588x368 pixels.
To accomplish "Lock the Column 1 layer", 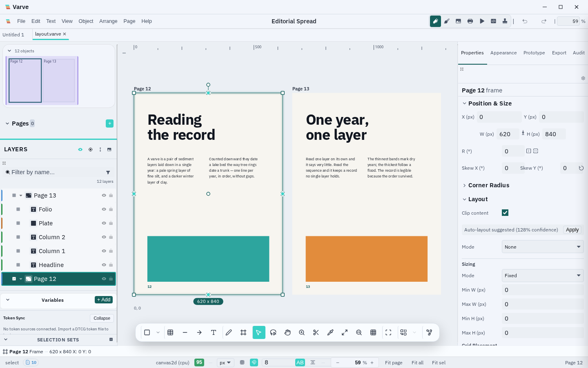I will click(111, 251).
